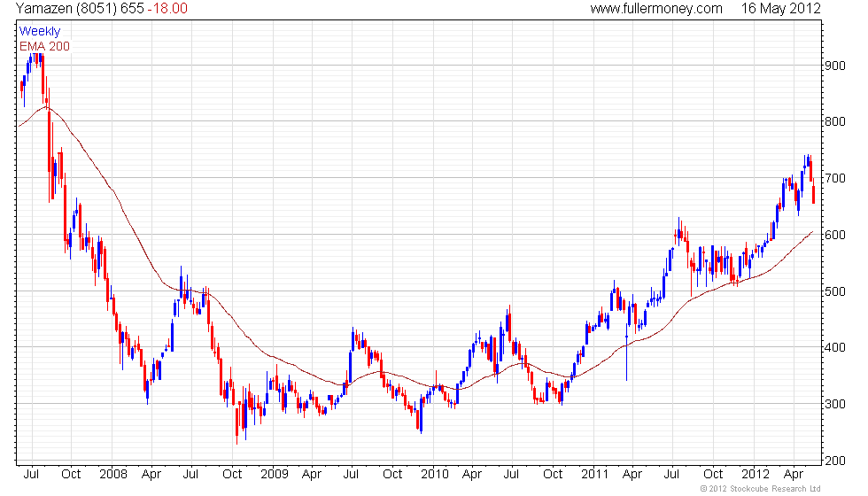Click the 600 price axis label

(834, 235)
